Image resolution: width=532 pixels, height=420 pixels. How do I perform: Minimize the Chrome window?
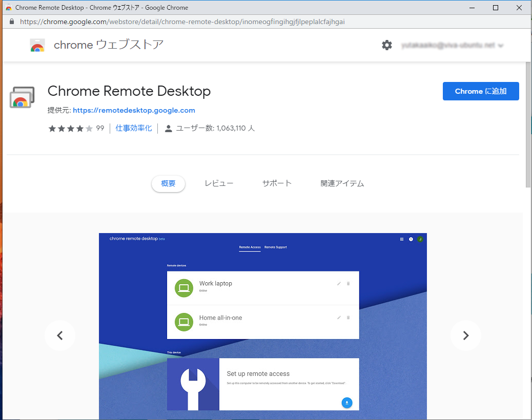[472, 8]
